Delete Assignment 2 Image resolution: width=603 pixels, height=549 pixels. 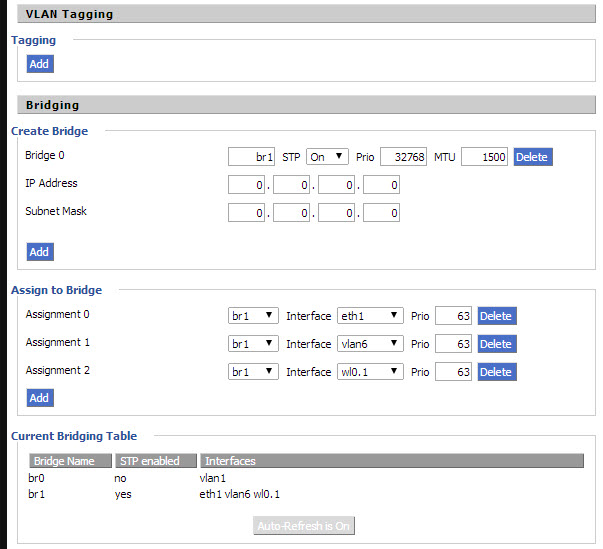pyautogui.click(x=497, y=372)
